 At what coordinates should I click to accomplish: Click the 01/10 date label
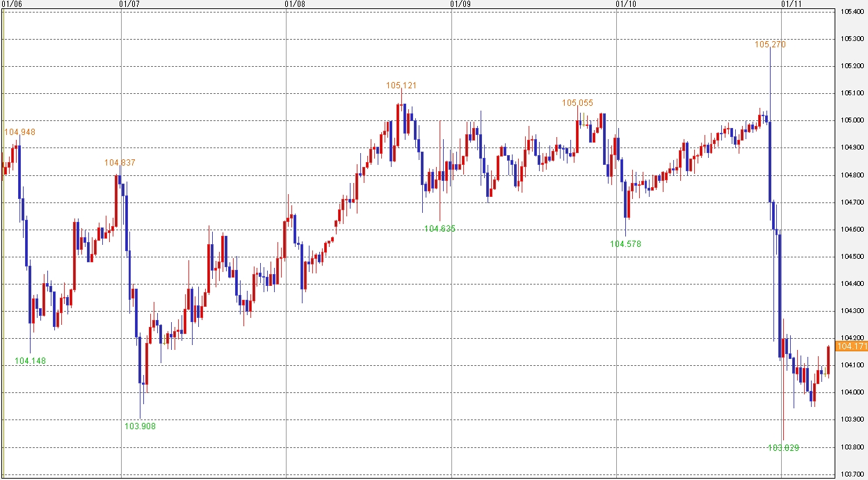click(626, 4)
